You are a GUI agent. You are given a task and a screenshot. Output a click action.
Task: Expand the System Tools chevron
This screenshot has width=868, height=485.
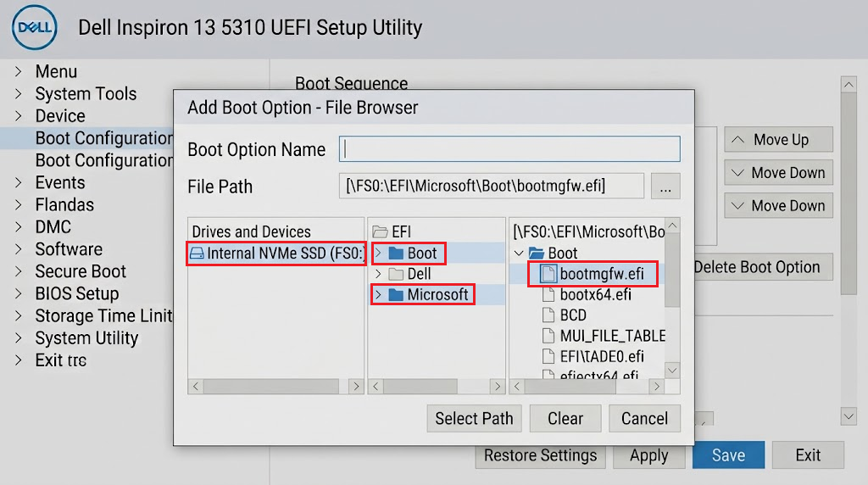[19, 93]
